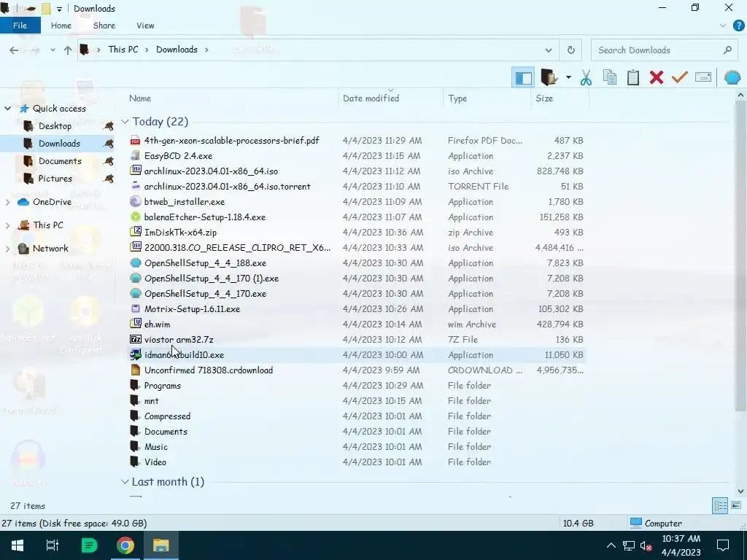Switch to the Share ribbon tab
The image size is (747, 560).
tap(104, 26)
